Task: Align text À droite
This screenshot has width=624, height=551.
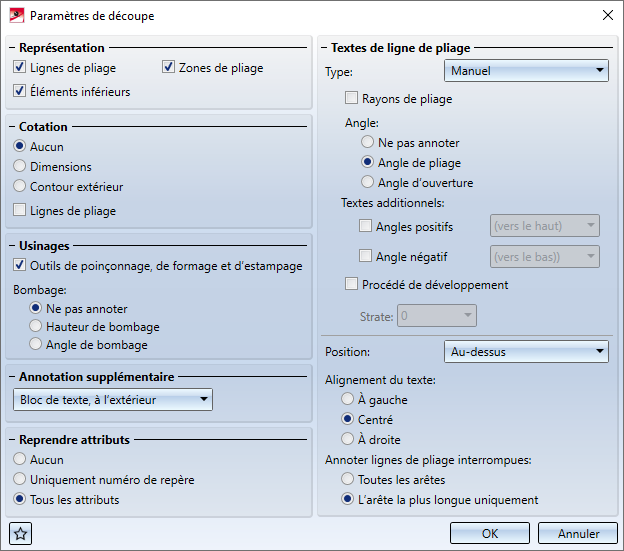Action: 349,440
